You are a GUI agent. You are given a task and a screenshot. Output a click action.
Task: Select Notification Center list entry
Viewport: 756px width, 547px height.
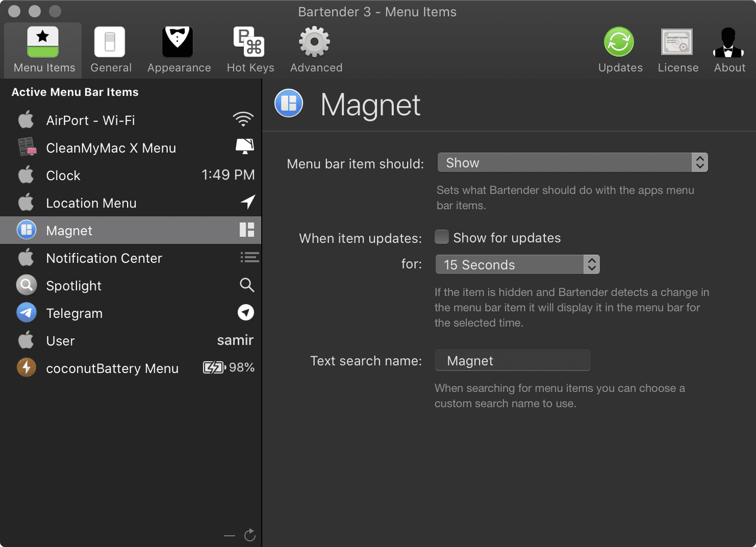coord(131,258)
